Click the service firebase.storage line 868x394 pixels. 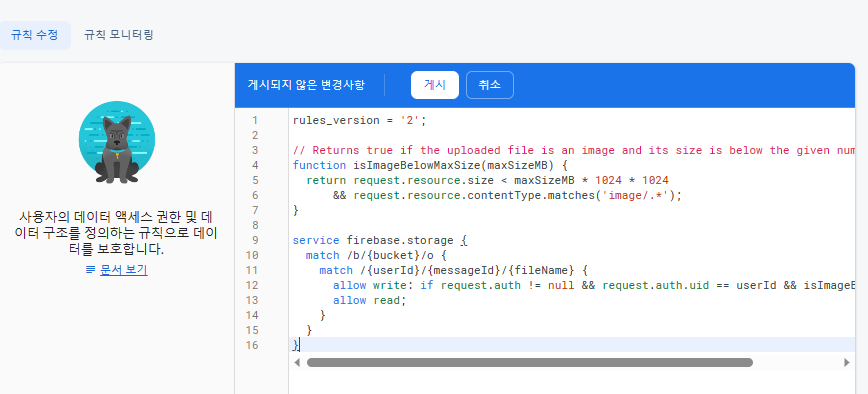click(380, 240)
